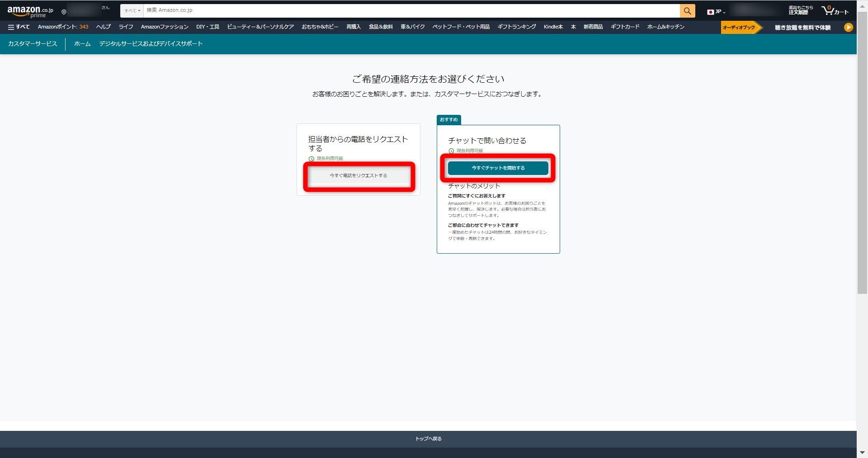Click トップへ戻る footer bar
Viewport: 868px width, 458px height.
[428, 439]
